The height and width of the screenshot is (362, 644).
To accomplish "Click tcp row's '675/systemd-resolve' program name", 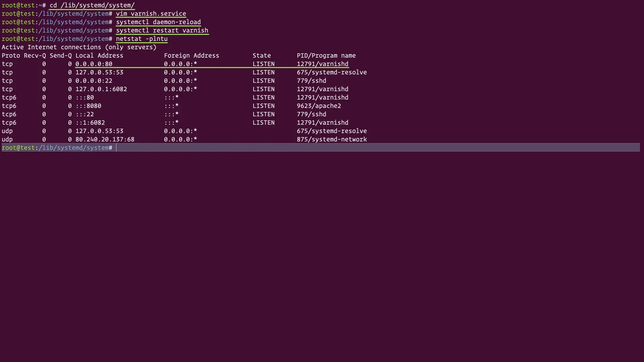I will click(332, 72).
